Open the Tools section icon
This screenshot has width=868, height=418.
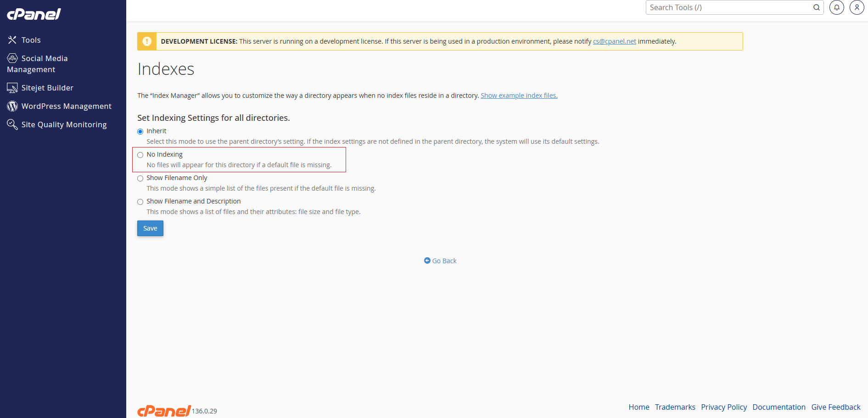[12, 40]
